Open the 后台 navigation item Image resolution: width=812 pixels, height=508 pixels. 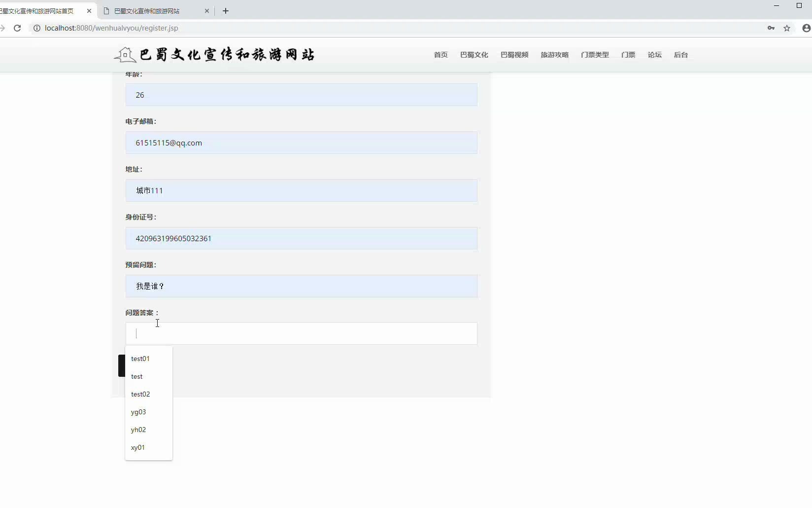[x=680, y=55]
